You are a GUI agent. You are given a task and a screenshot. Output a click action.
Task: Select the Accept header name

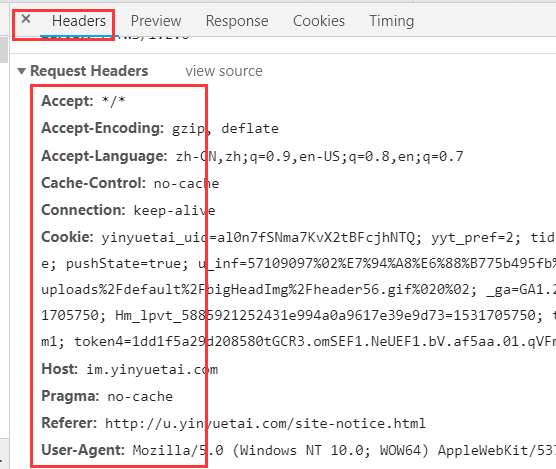(67, 101)
